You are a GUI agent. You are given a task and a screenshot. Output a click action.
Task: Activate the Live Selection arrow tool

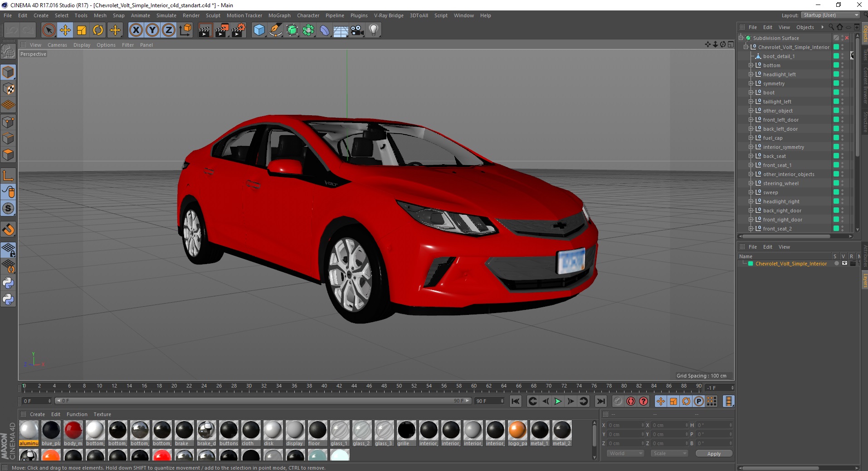[x=49, y=30]
